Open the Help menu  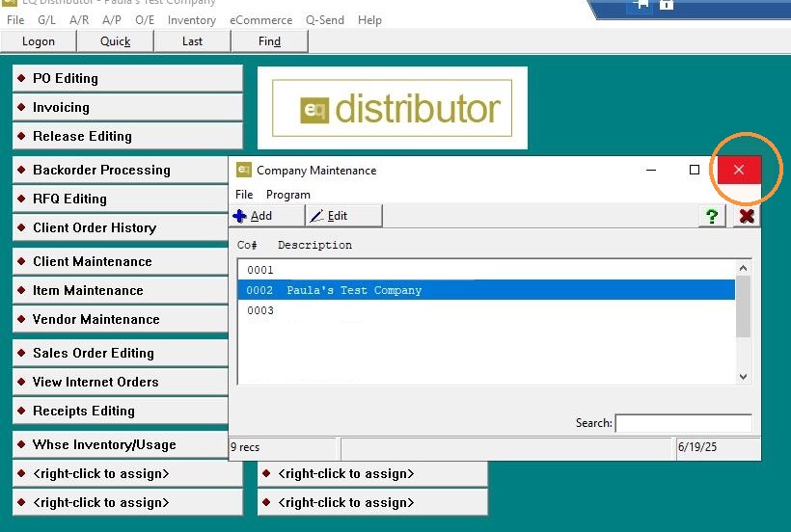coord(369,20)
